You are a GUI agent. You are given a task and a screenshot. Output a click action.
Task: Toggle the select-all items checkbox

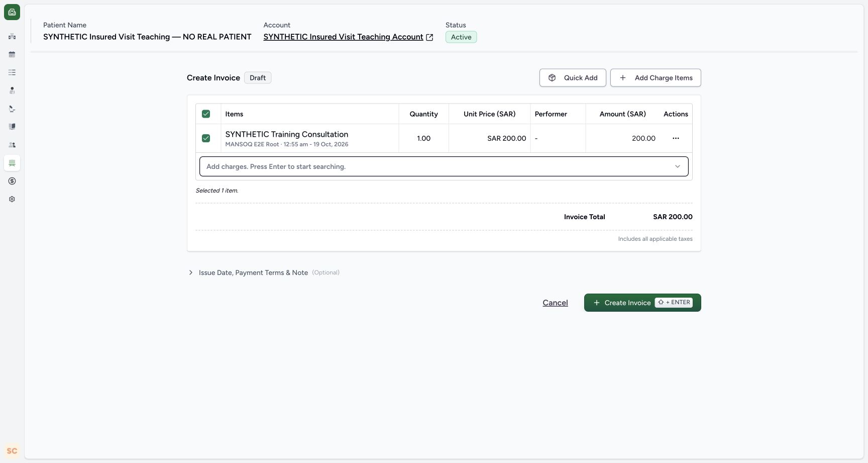click(206, 114)
